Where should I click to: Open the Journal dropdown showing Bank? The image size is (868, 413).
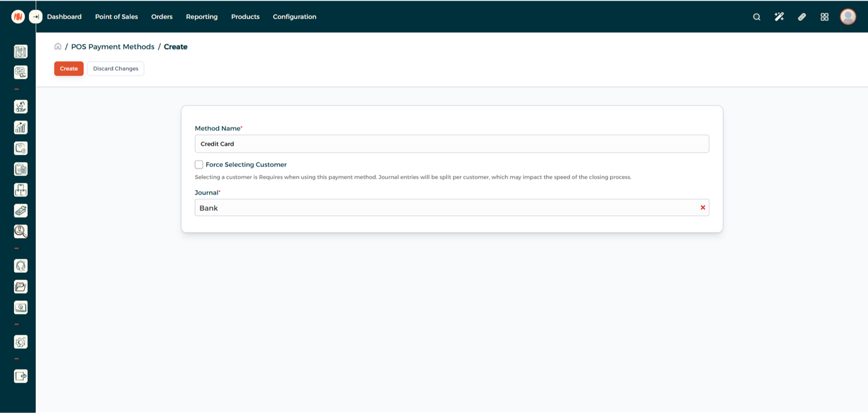(446, 208)
